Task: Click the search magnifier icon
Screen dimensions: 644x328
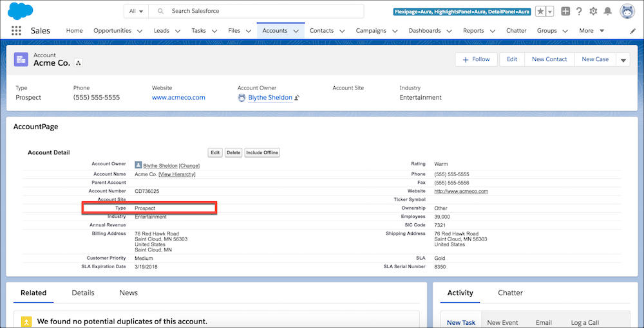Action: (161, 12)
